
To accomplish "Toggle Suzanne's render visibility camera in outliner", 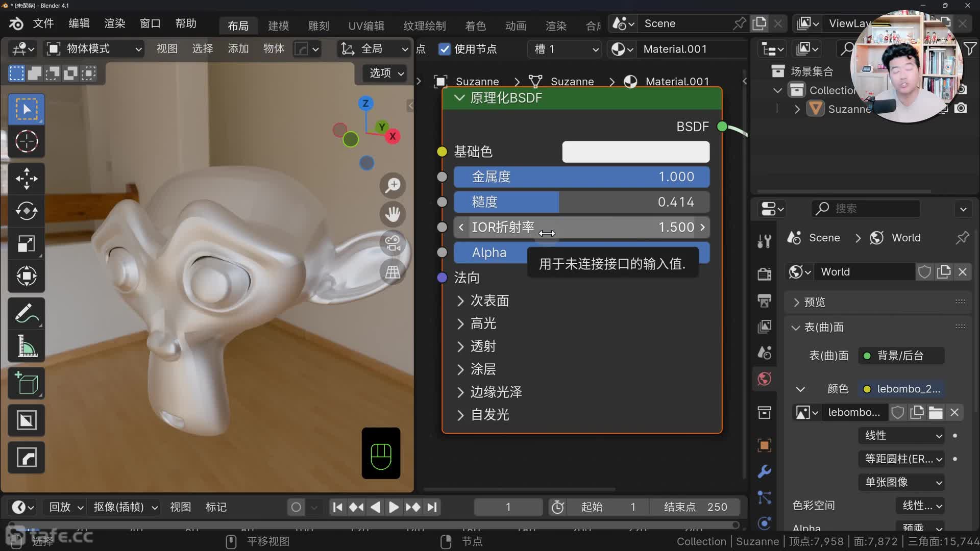I will click(x=961, y=108).
